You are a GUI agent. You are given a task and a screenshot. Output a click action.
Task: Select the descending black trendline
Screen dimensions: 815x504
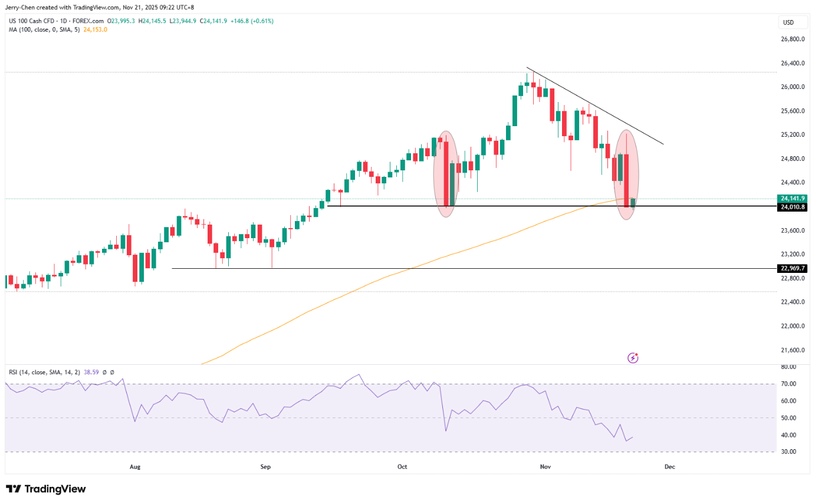pos(596,107)
